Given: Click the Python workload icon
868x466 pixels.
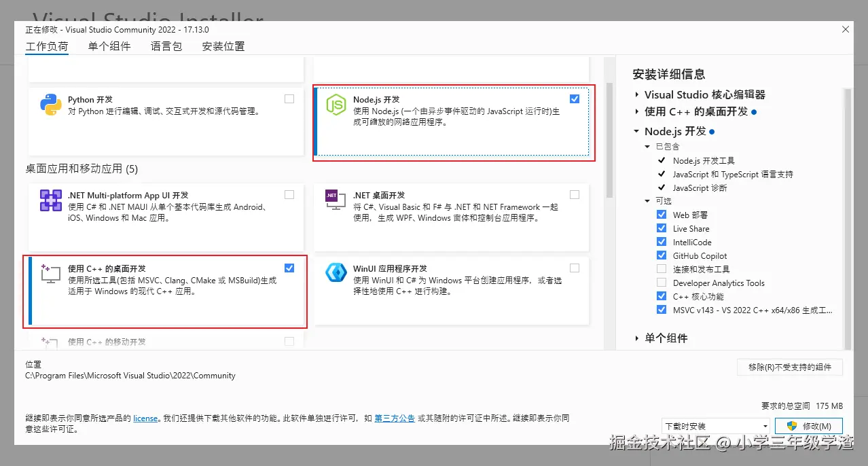Looking at the screenshot, I should [51, 105].
